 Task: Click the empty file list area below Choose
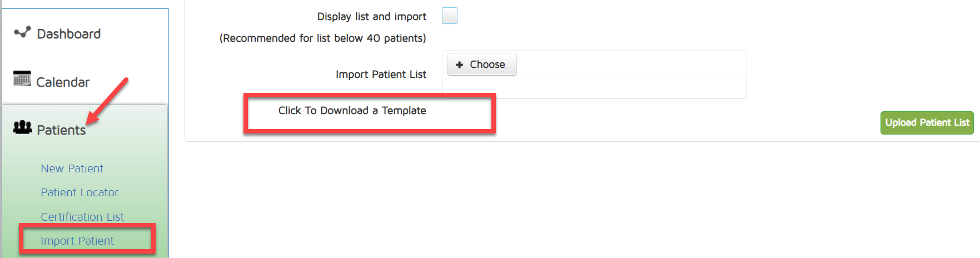[594, 88]
